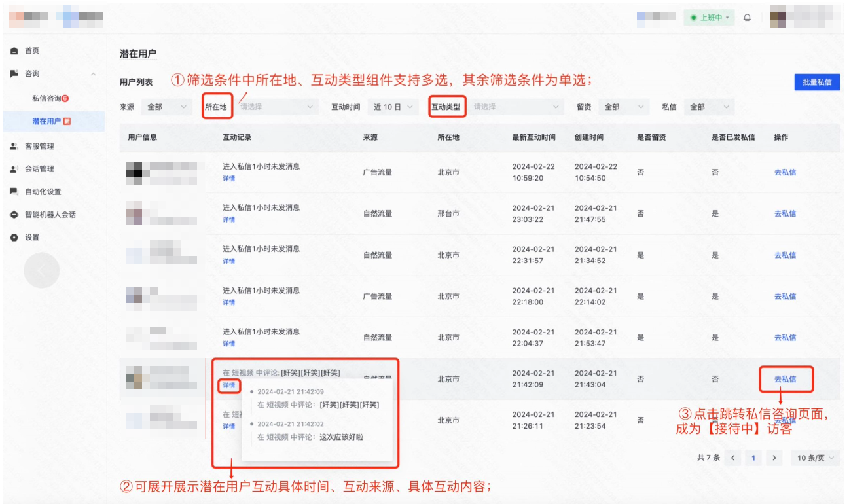The height and width of the screenshot is (504, 849).
Task: Open 客服管理 in the sidebar
Action: pyautogui.click(x=39, y=146)
